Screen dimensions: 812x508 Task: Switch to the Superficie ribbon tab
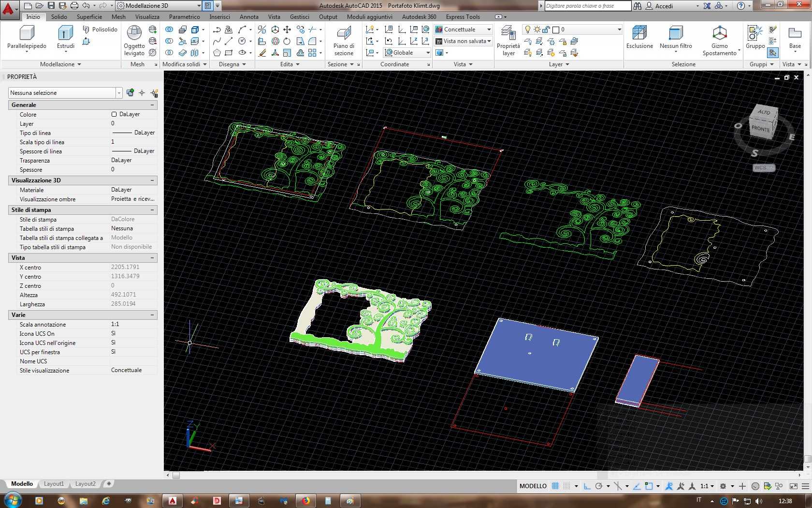click(x=89, y=17)
